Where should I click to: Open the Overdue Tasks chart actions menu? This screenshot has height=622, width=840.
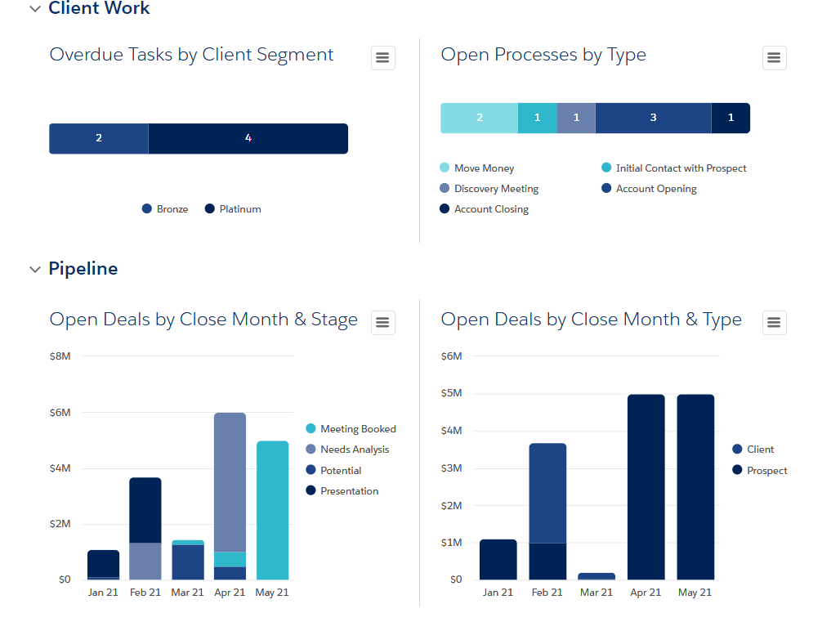382,57
